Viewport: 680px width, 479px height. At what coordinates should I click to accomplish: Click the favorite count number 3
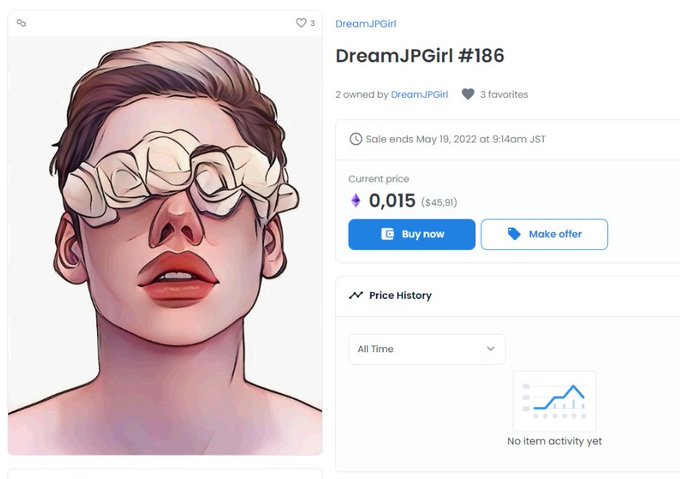pos(313,23)
